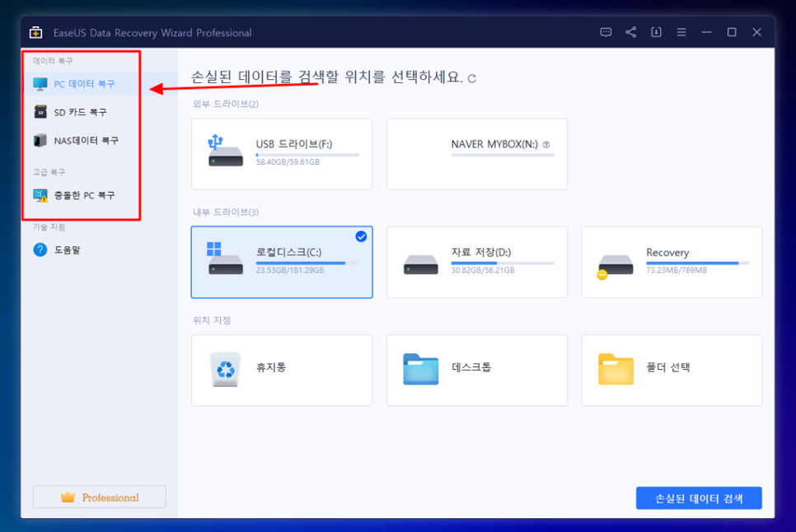
Task: Click the 자료 저장(D:) usage bar
Action: [x=503, y=264]
